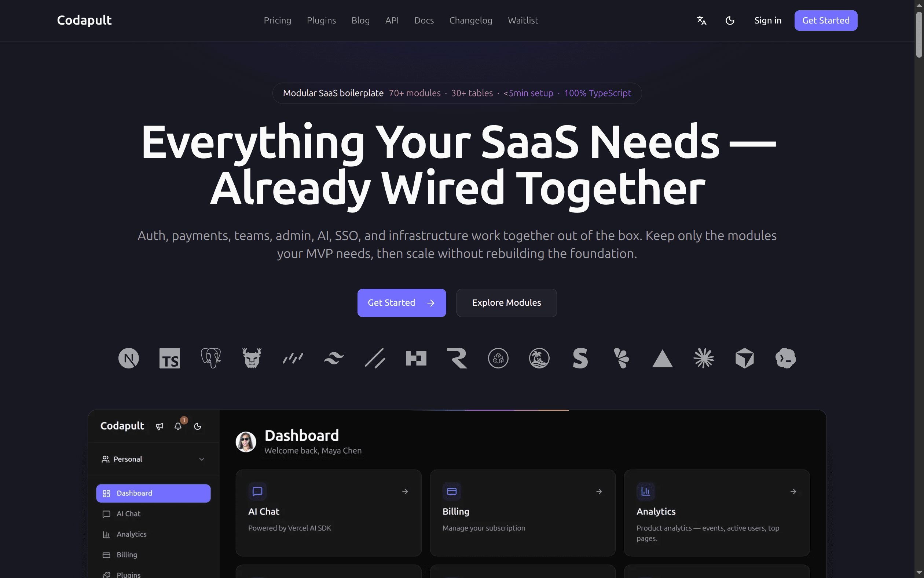Viewport: 924px width, 578px height.
Task: Click the Drizzle slanted rain-lines logo
Action: click(x=293, y=358)
